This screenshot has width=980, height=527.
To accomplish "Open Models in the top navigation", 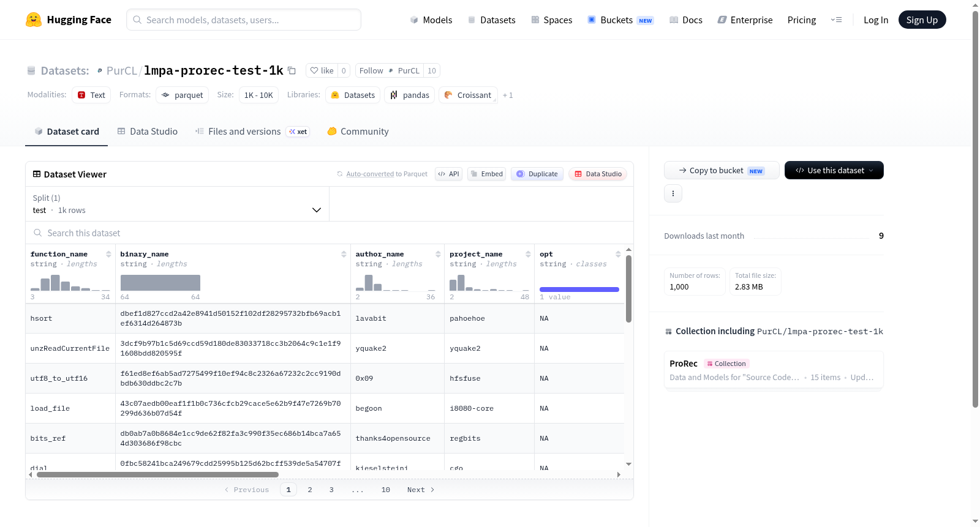I will click(431, 20).
